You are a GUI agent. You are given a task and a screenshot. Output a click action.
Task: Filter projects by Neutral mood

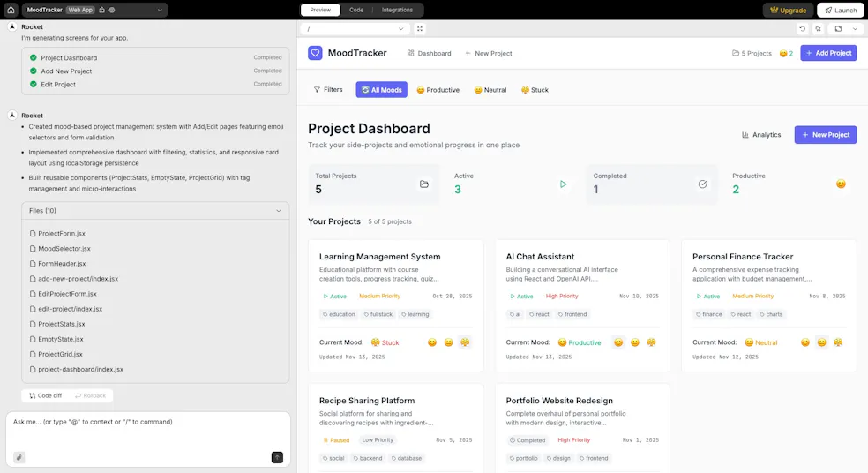point(490,90)
